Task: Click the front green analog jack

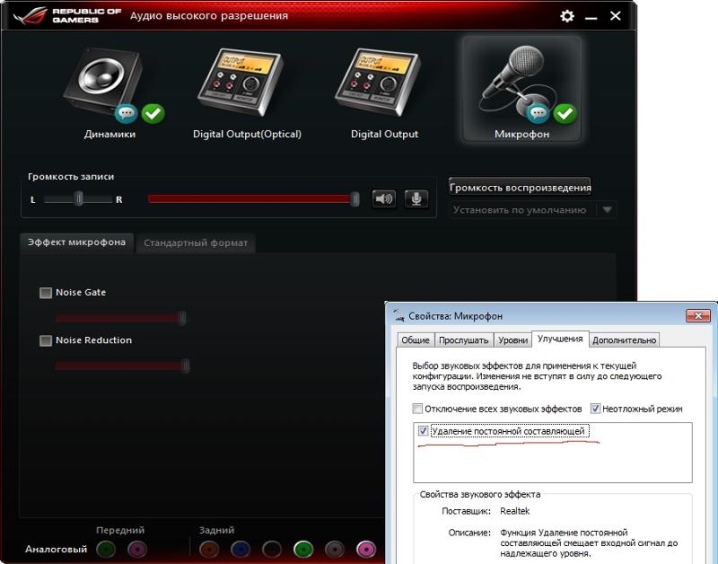Action: tap(106, 549)
